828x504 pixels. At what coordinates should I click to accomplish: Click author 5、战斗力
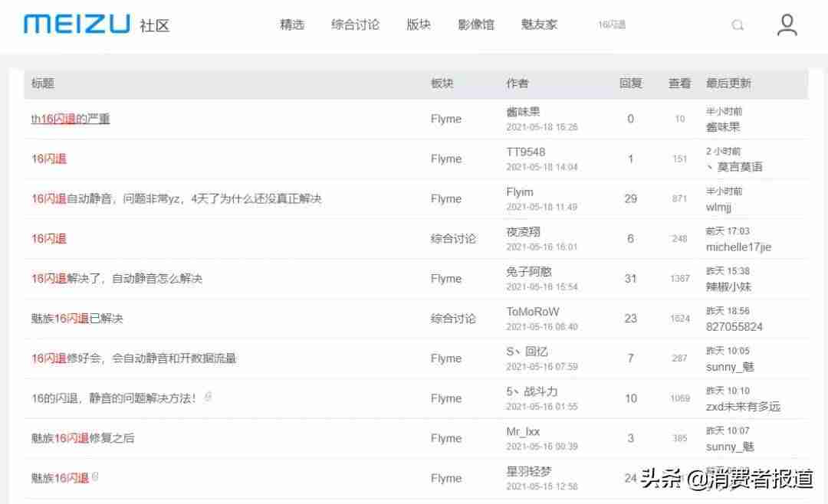click(x=532, y=391)
